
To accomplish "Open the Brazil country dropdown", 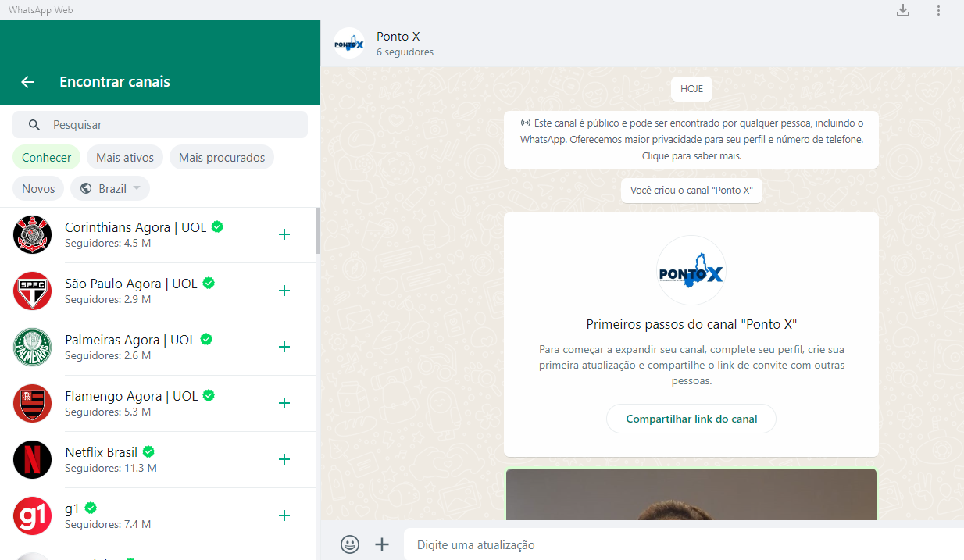I will (x=110, y=188).
